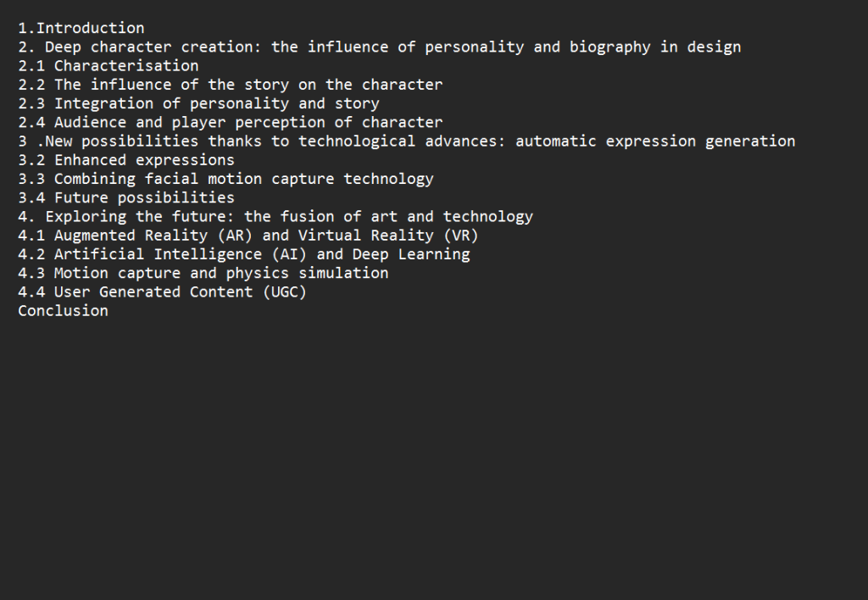The width and height of the screenshot is (868, 600).
Task: Click '2.4 Audience and player perception' line
Action: 231,122
